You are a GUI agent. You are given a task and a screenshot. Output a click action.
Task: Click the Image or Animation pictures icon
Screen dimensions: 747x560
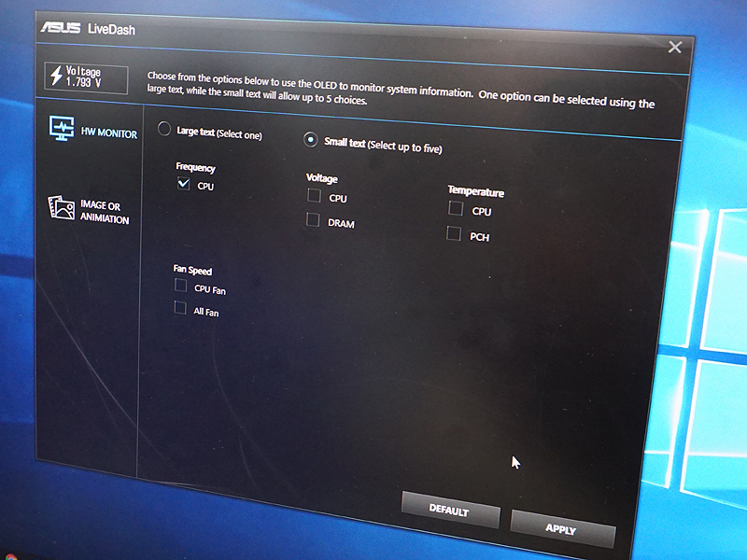pos(62,207)
